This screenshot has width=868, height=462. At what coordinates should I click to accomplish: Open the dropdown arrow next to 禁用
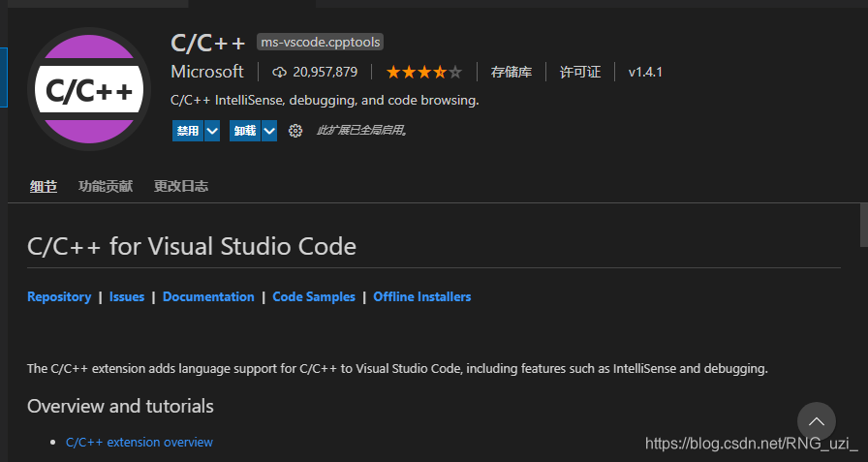[x=212, y=131]
